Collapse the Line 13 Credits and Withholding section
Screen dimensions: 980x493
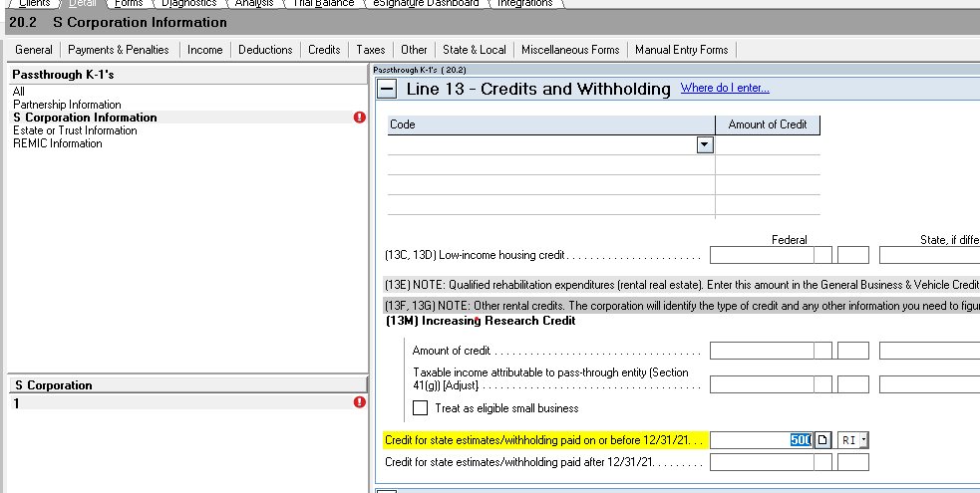click(387, 89)
